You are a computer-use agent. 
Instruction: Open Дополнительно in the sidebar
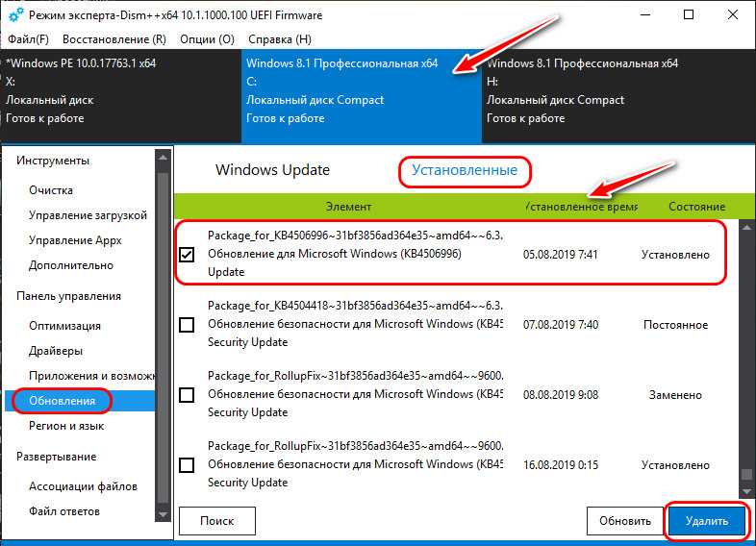pos(71,265)
